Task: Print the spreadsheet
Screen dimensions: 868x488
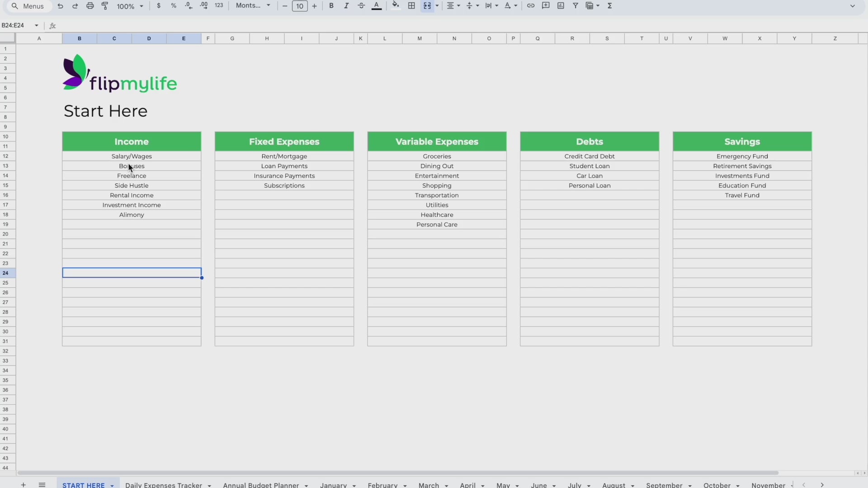Action: coord(90,6)
